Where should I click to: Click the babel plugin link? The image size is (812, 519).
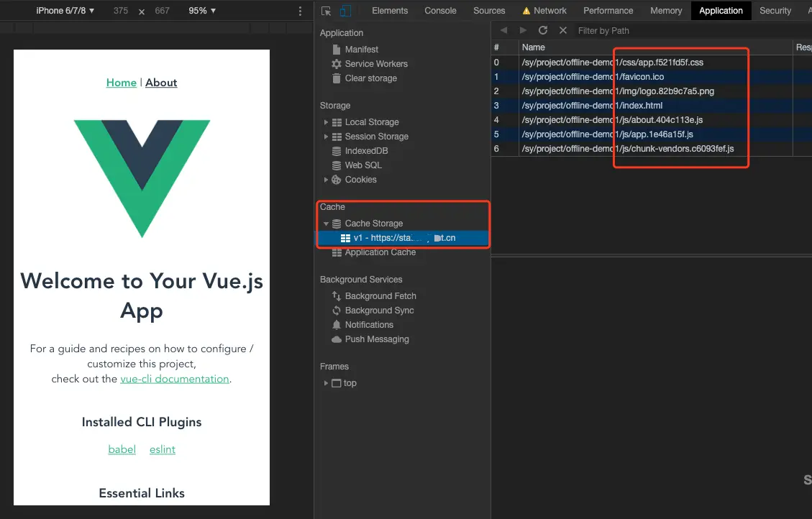click(122, 449)
